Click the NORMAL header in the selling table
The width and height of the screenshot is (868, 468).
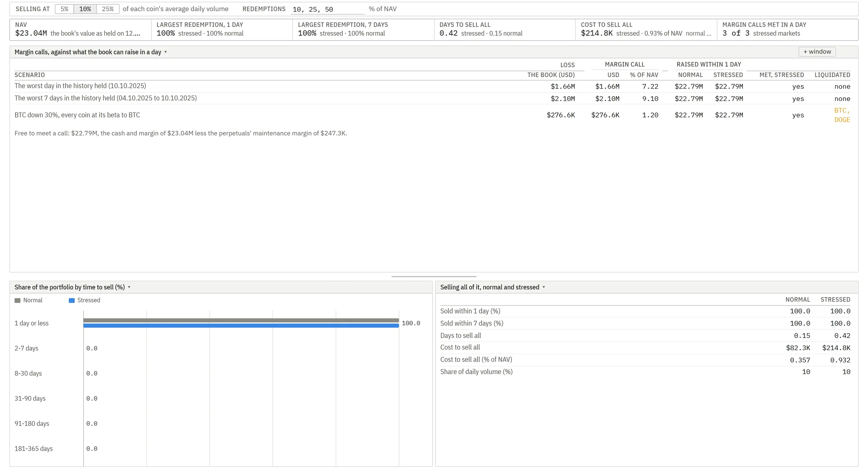[x=797, y=299]
